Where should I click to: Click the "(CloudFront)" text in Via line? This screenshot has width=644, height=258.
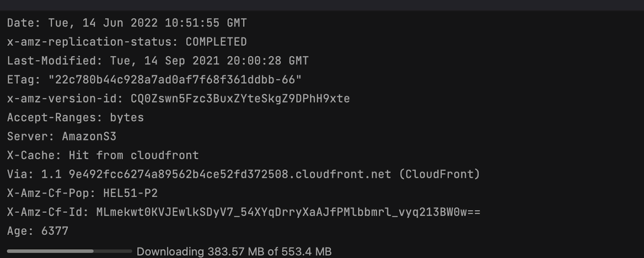pos(439,174)
